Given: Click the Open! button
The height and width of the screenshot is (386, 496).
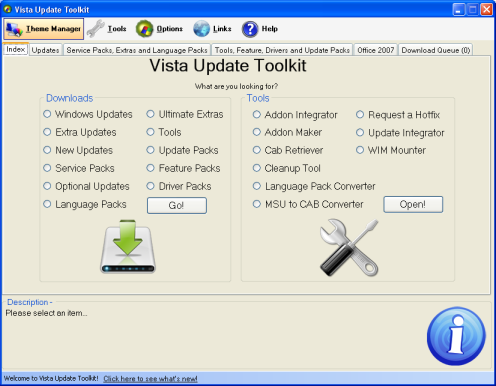Looking at the screenshot, I should tap(413, 204).
